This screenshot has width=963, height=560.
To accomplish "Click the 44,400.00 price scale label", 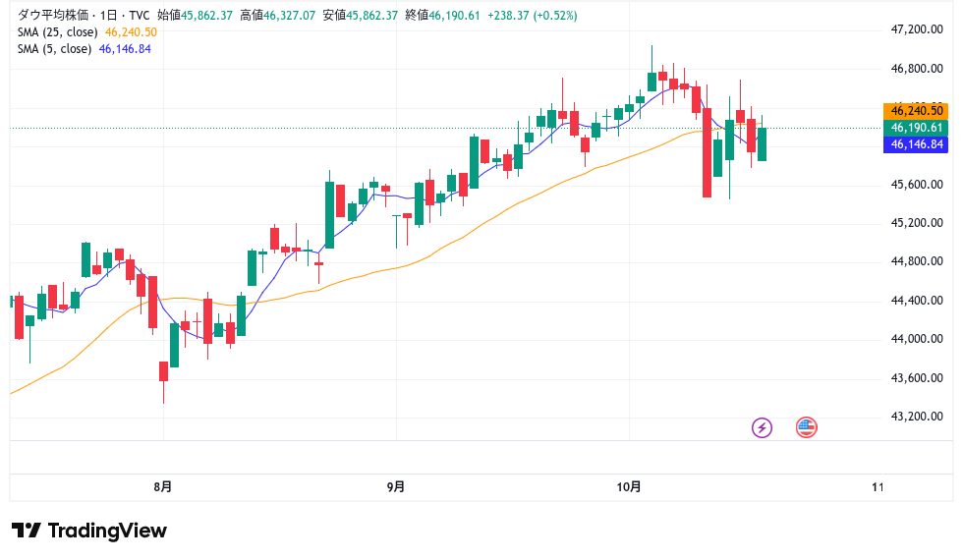I will coord(916,301).
